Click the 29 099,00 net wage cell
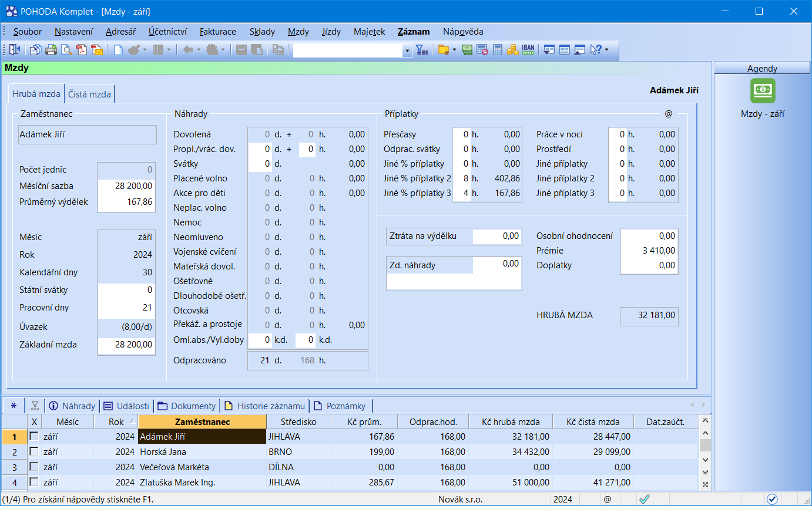Image resolution: width=812 pixels, height=506 pixels. click(x=593, y=451)
